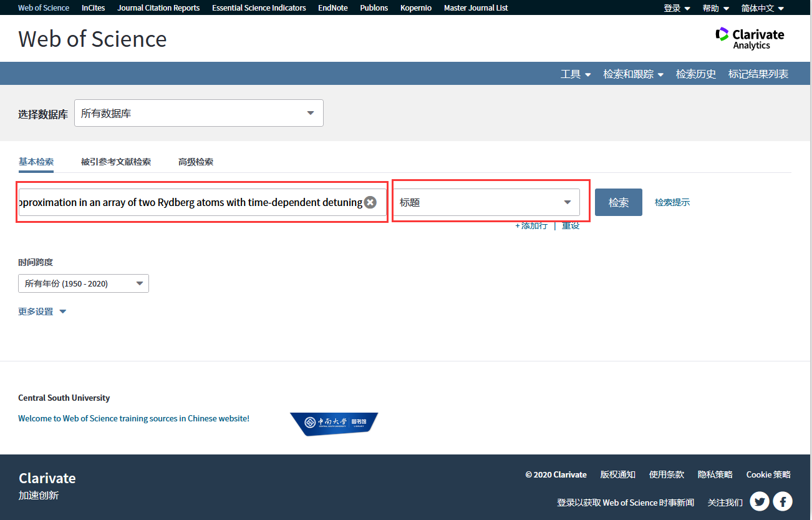812x520 pixels.
Task: Click the Central South University library banner
Action: point(334,424)
